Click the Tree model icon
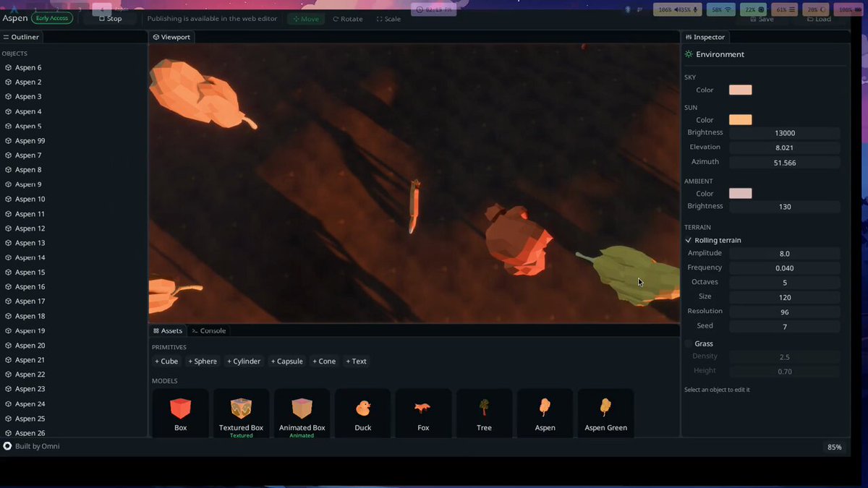Viewport: 868px width, 488px height. [484, 408]
